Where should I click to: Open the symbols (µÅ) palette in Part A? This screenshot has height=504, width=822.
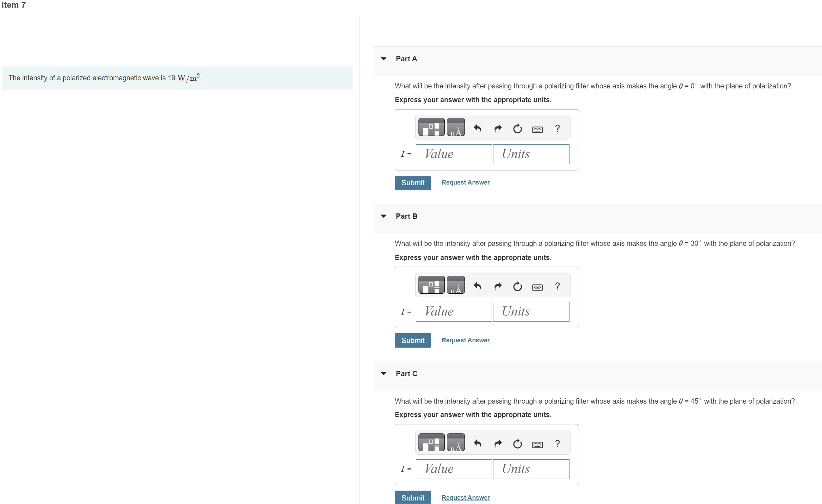(456, 127)
